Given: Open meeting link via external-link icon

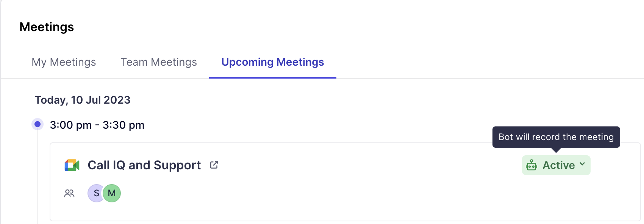Looking at the screenshot, I should pos(214,165).
